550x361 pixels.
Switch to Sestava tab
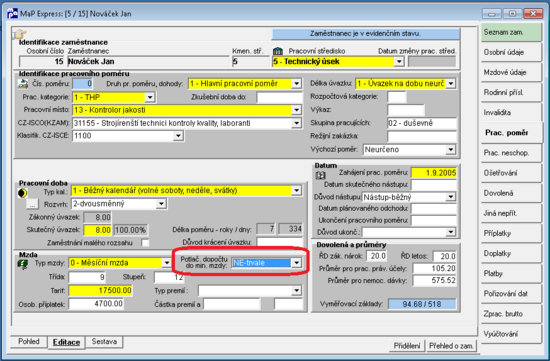tap(104, 342)
